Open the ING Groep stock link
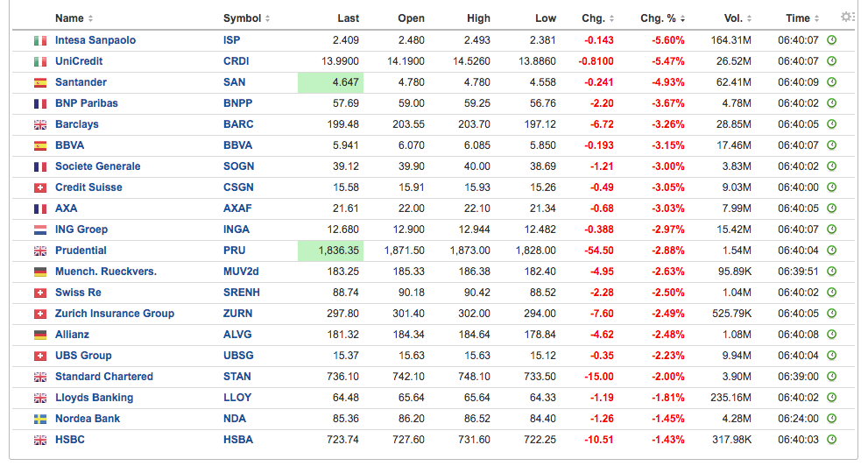The image size is (868, 473). click(81, 229)
